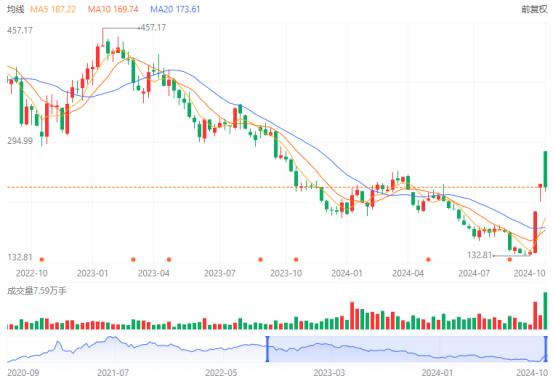Toggle the MA20 173.61 legend item
The height and width of the screenshot is (384, 554).
175,9
